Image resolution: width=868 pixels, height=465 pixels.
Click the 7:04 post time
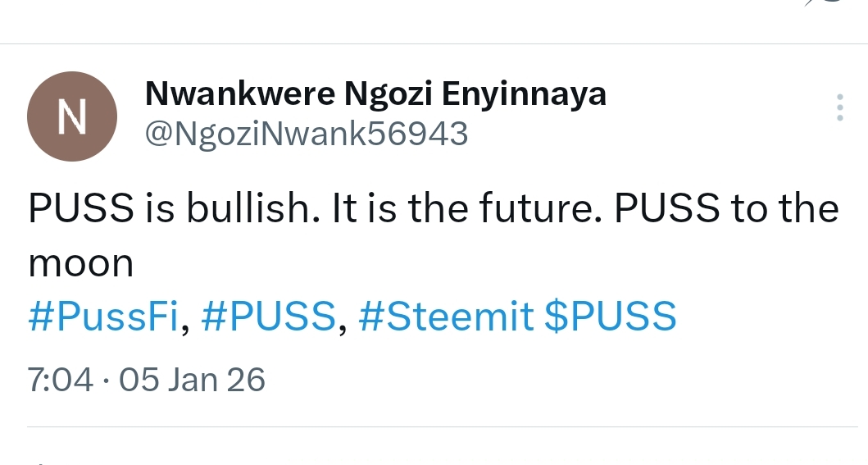pos(60,380)
